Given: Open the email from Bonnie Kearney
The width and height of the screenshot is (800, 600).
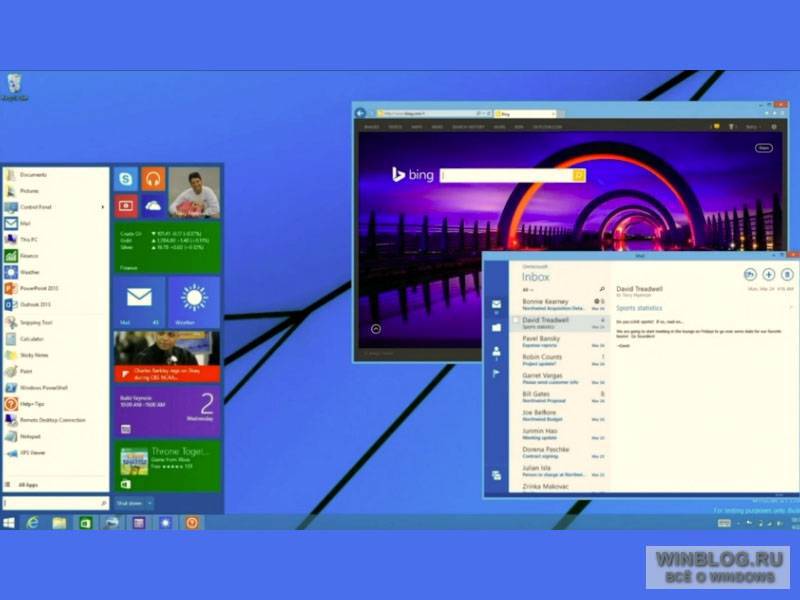Looking at the screenshot, I should coord(560,305).
